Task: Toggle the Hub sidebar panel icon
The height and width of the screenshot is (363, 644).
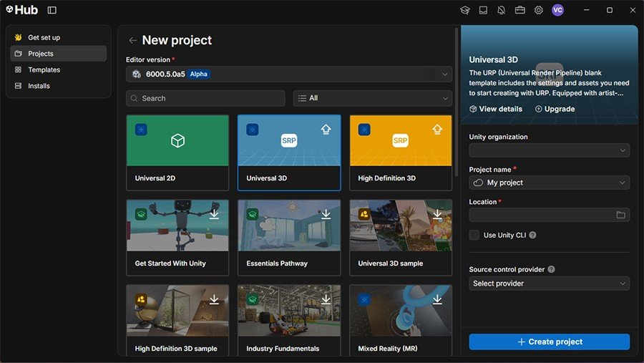Action: (x=52, y=10)
